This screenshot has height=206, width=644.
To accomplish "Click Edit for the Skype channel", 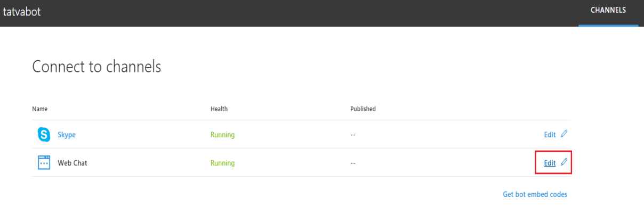I will click(x=550, y=135).
